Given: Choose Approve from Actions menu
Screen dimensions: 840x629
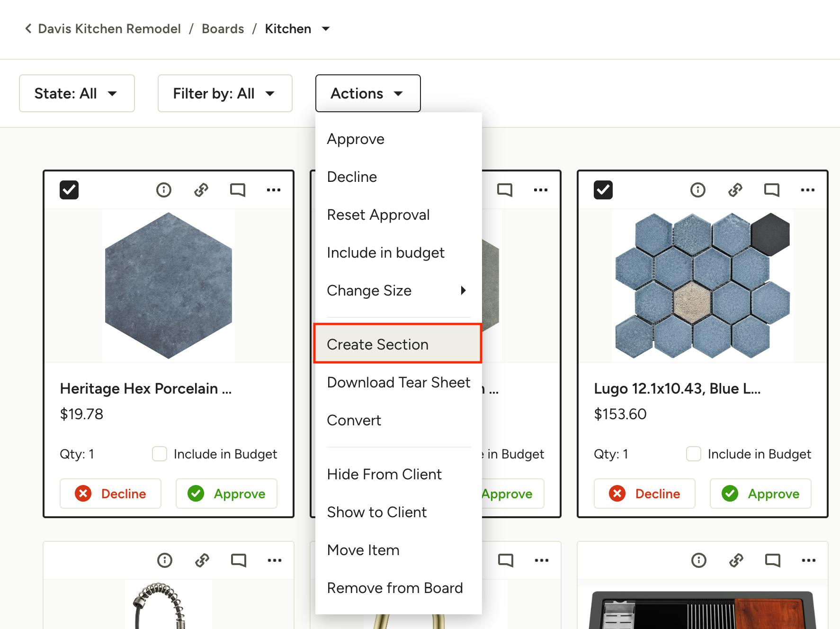Looking at the screenshot, I should point(399,139).
